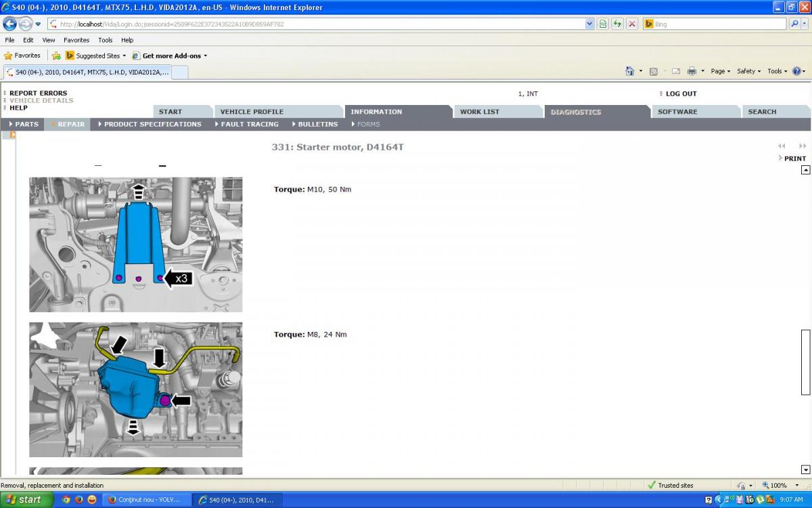Image resolution: width=812 pixels, height=508 pixels.
Task: Expand the Get more Add-ons dropdown
Action: point(205,56)
